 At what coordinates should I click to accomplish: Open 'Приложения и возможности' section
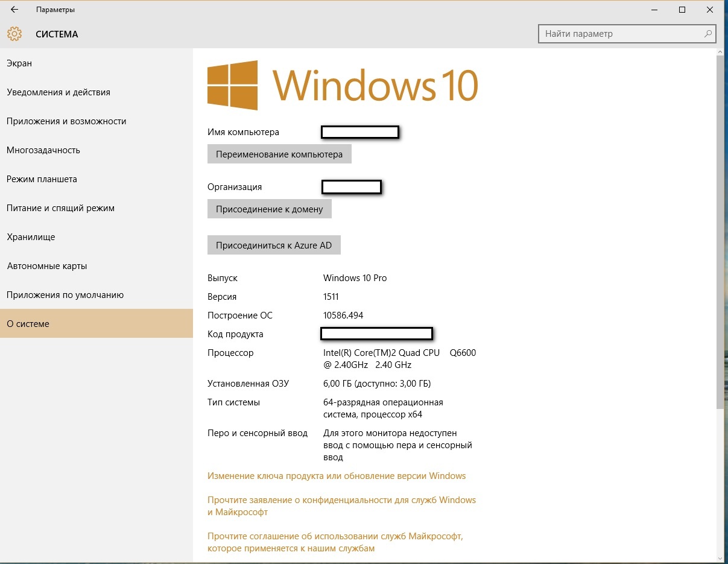(x=66, y=121)
